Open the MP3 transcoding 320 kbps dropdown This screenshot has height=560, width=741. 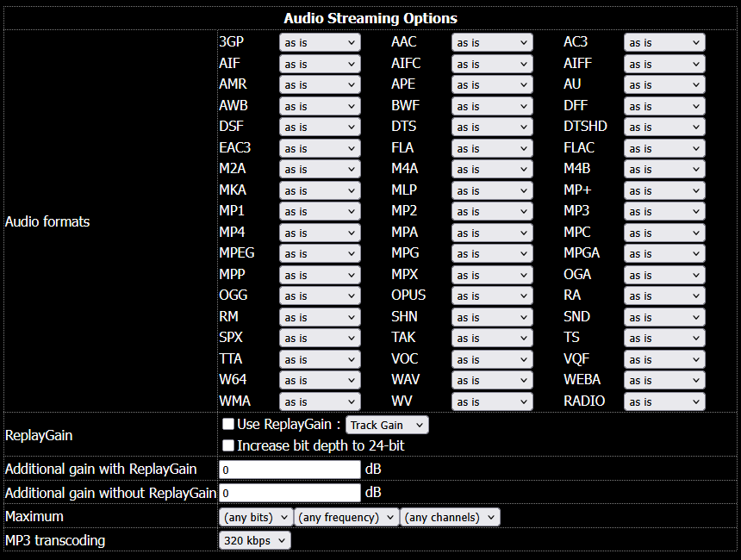coord(255,540)
